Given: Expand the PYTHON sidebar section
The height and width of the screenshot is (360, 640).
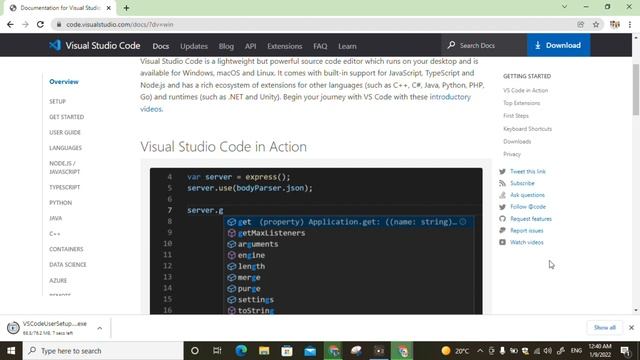Looking at the screenshot, I should 60,203.
